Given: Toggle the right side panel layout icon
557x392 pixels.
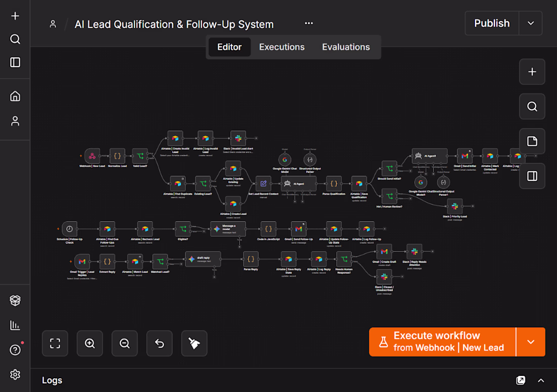Looking at the screenshot, I should click(532, 176).
